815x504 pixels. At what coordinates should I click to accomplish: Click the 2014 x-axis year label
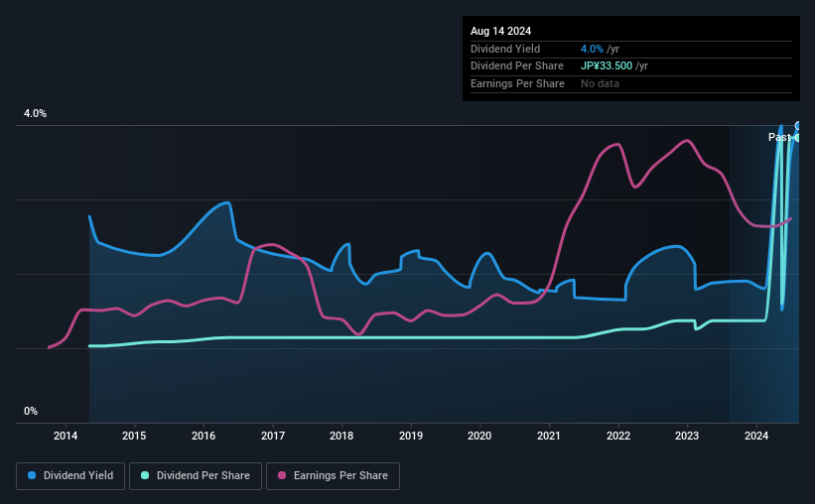(x=66, y=436)
